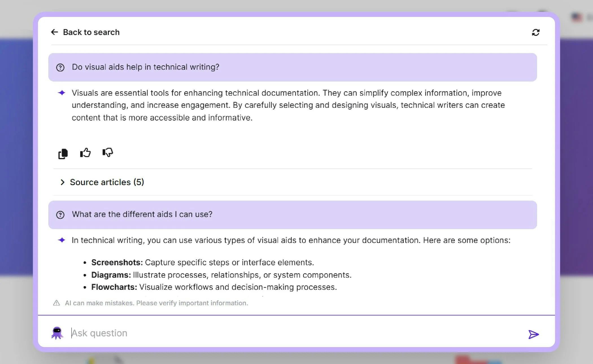Screen dimensions: 593x364
Task: Click sparkle icon beside 'Visuals are essential' answer
Action: 62,93
